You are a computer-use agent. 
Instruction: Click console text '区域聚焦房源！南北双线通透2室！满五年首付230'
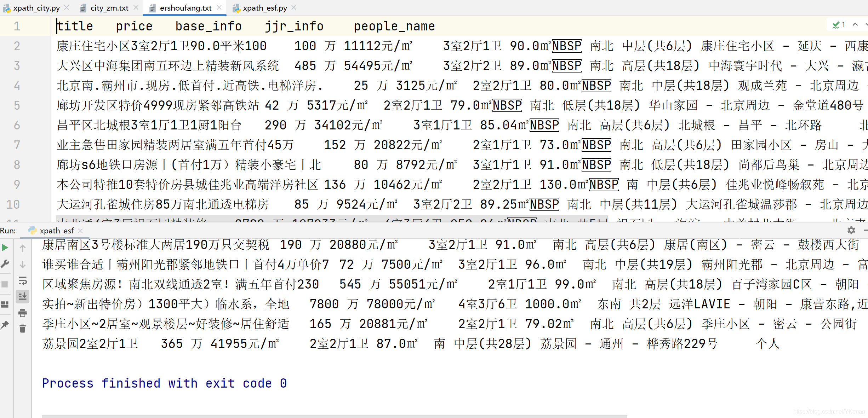[181, 284]
